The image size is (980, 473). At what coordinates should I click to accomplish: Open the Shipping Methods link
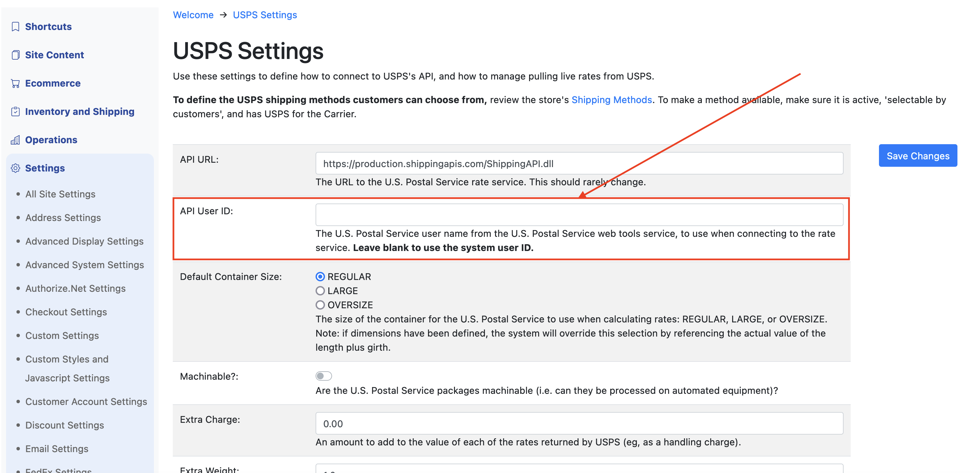click(x=612, y=99)
